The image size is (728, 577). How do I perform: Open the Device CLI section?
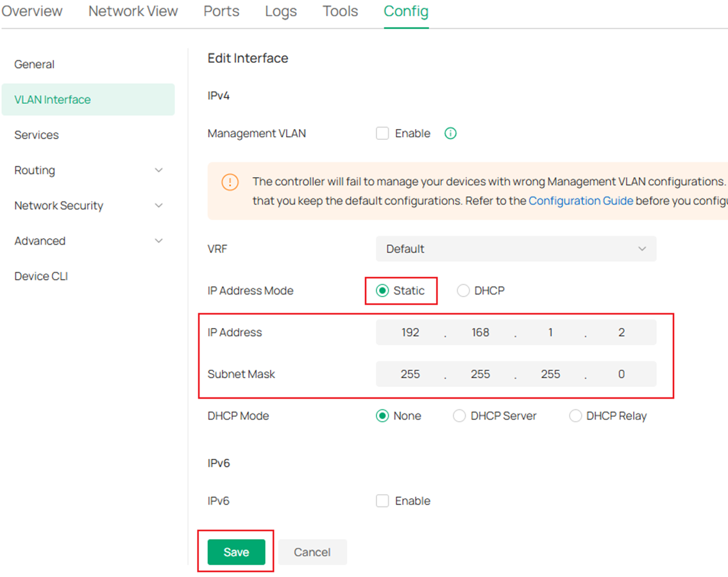point(40,276)
